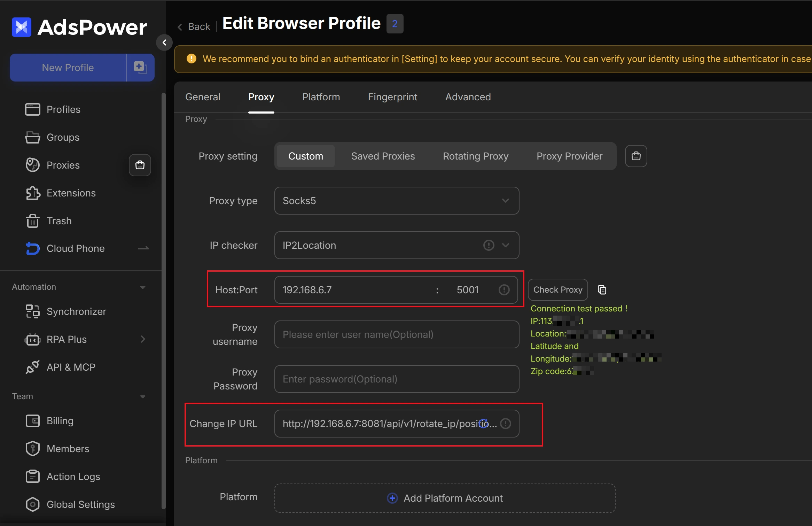Screen dimensions: 812x526
Task: Click info icon in Change IP URL field
Action: coord(506,424)
